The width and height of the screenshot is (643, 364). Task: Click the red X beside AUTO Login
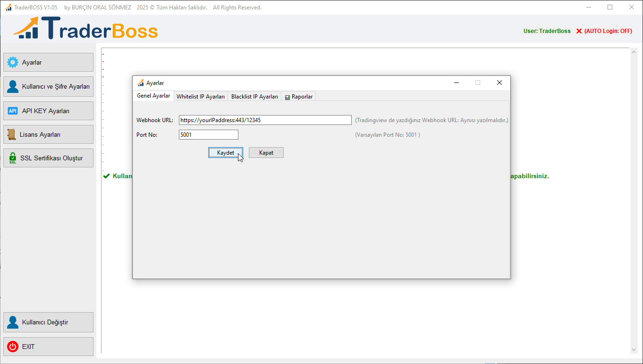[579, 31]
